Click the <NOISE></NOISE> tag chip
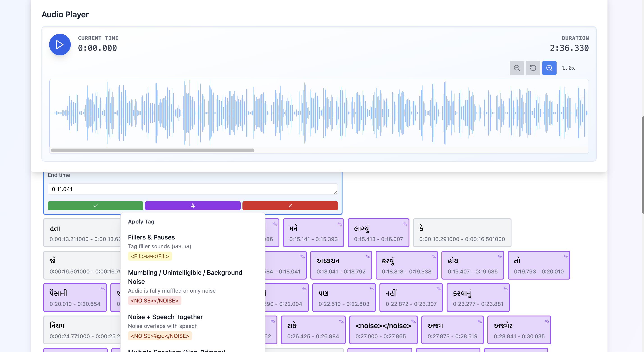 coord(155,300)
